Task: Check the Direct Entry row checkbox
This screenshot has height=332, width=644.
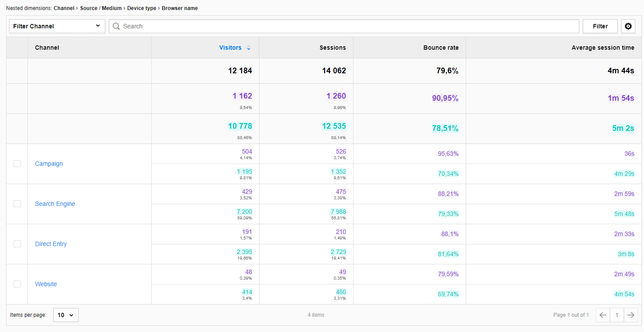Action: (17, 244)
